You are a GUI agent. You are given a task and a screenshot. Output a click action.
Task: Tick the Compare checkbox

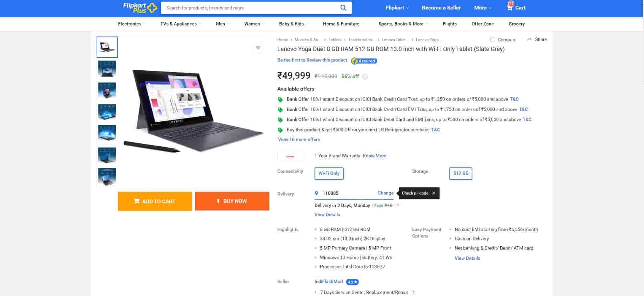493,40
